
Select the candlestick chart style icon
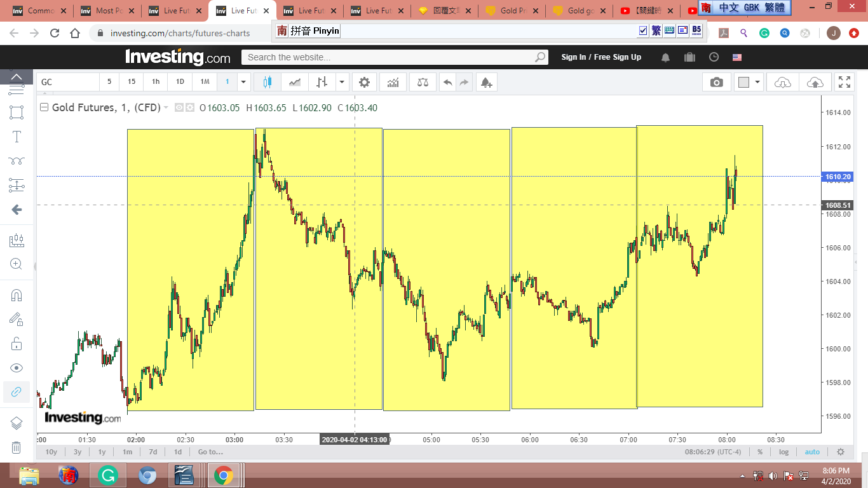pos(267,82)
